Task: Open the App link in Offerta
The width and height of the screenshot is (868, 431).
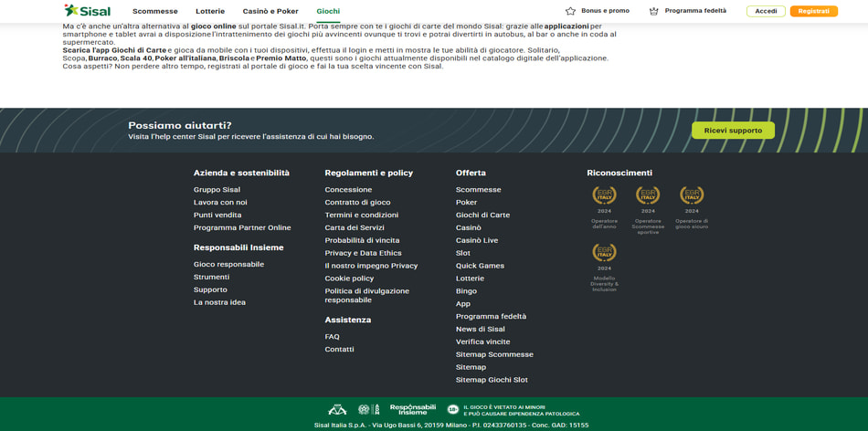Action: 463,304
